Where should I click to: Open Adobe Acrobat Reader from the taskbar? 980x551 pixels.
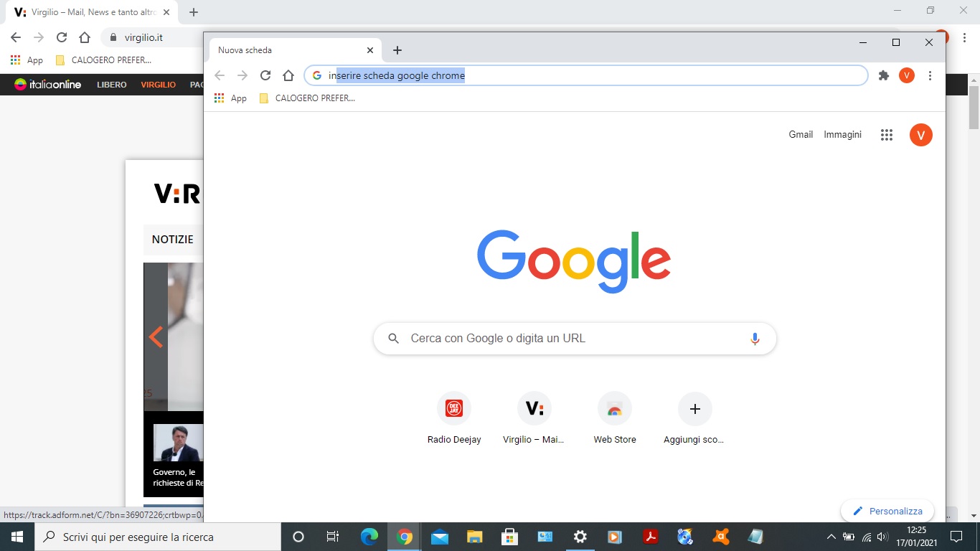click(x=650, y=537)
